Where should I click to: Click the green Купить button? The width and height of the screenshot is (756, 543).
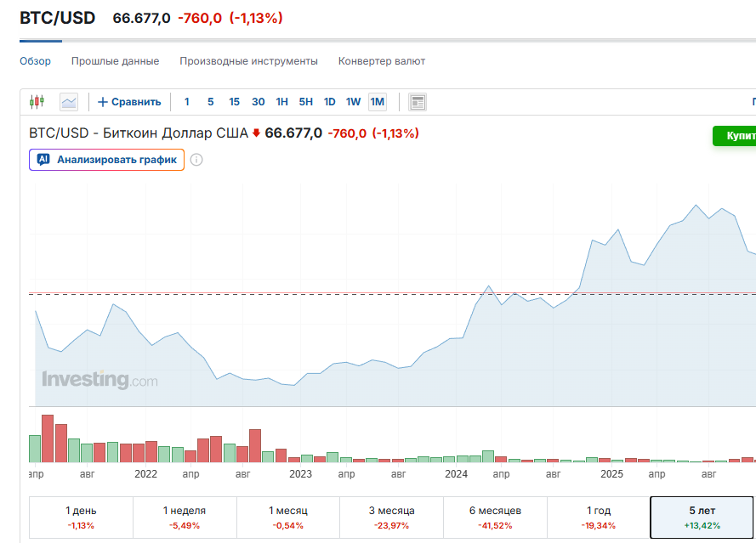click(735, 136)
